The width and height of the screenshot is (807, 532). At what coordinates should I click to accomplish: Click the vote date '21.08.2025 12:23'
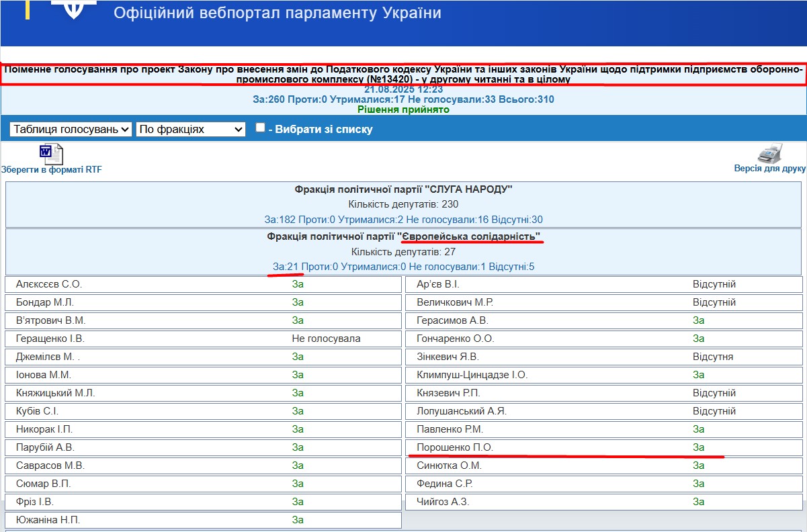point(403,89)
